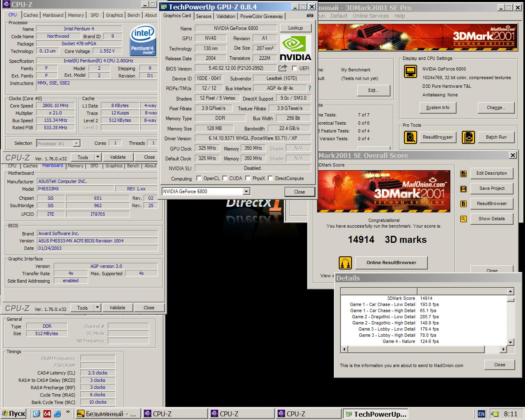
Task: Toggle the DirectCompute checkbox
Action: [271, 178]
